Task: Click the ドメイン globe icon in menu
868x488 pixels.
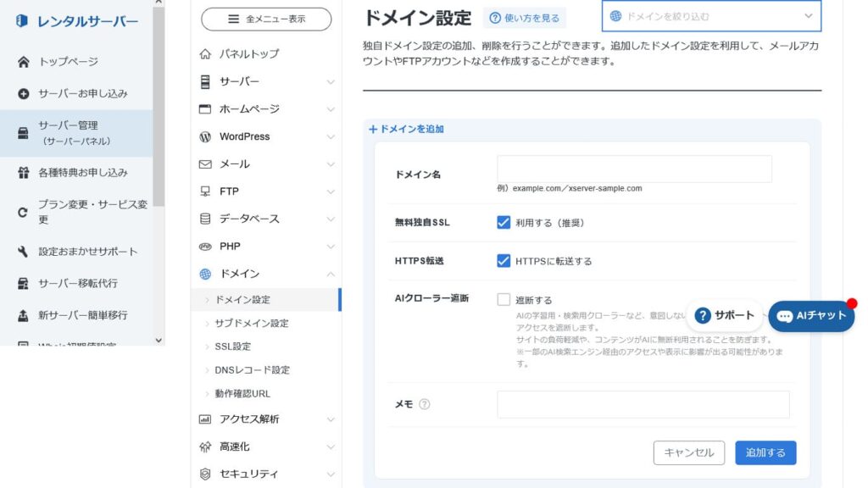Action: (205, 274)
